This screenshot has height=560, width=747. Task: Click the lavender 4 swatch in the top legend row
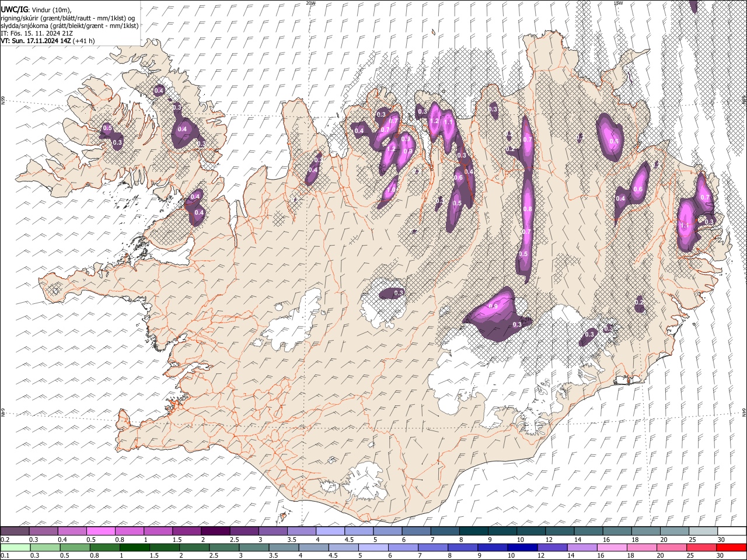click(x=330, y=531)
